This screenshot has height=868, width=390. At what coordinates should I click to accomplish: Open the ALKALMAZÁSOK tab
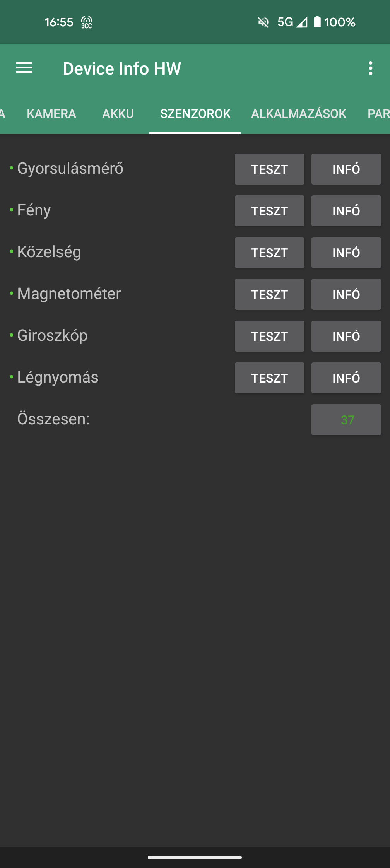pos(299,114)
